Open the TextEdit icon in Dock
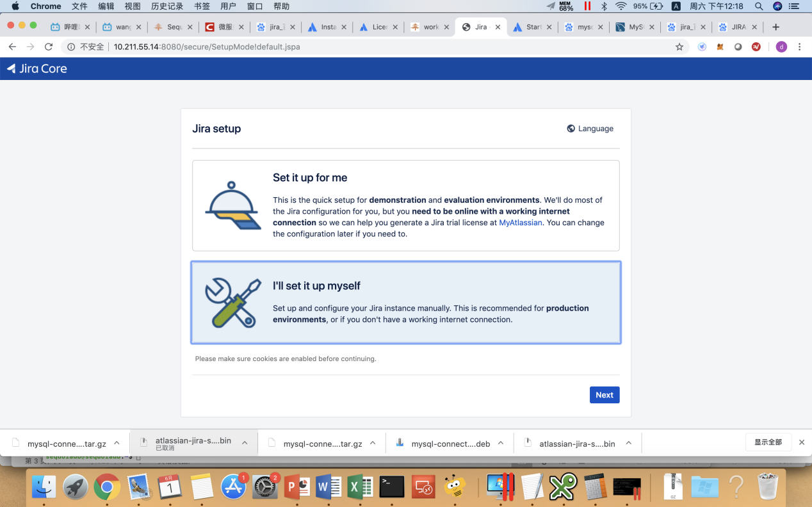The image size is (812, 507). [x=532, y=488]
